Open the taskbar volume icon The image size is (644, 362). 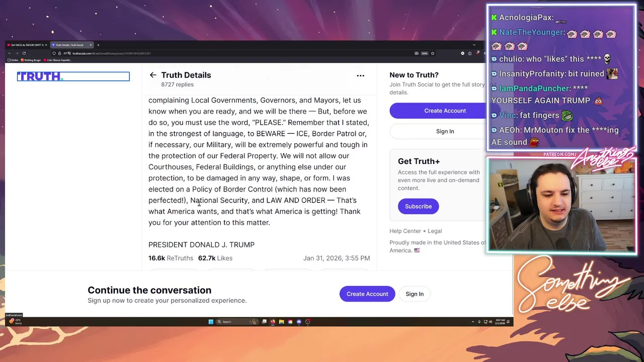(x=491, y=322)
